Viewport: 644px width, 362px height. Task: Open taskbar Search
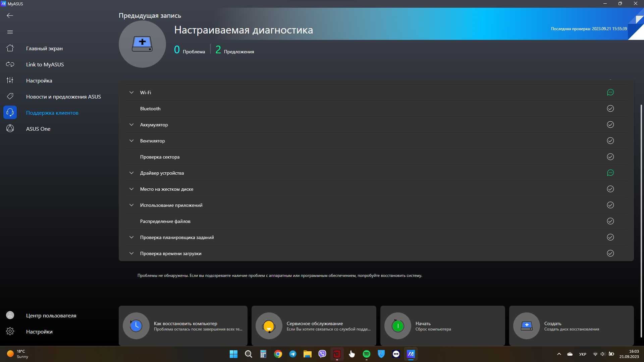click(x=249, y=354)
